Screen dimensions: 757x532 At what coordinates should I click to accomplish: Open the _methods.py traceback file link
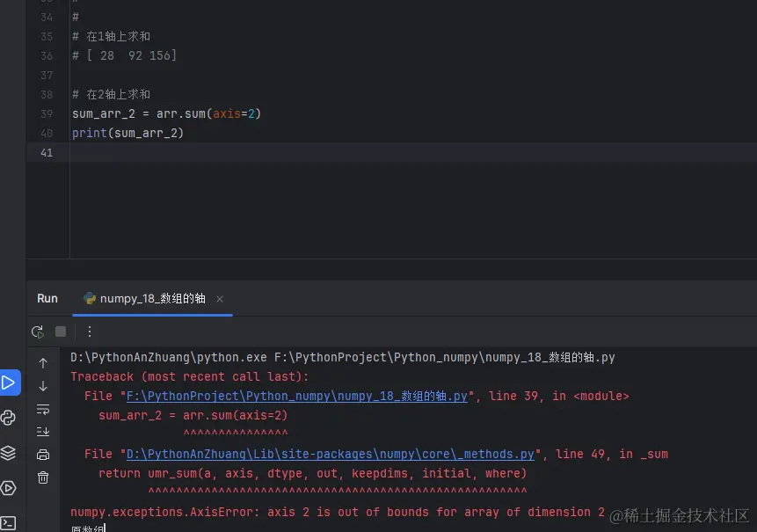[331, 455]
